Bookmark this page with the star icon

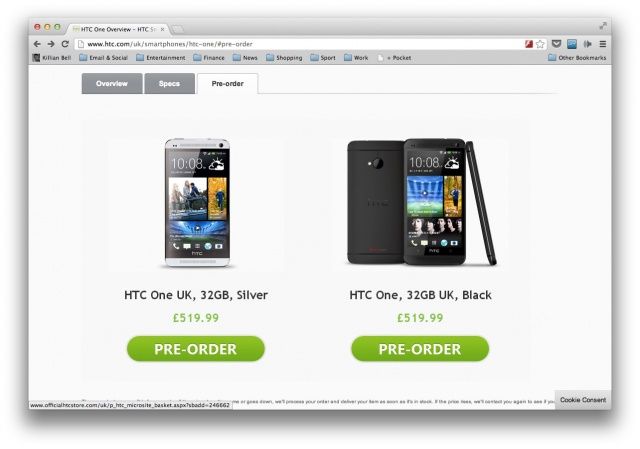point(540,44)
